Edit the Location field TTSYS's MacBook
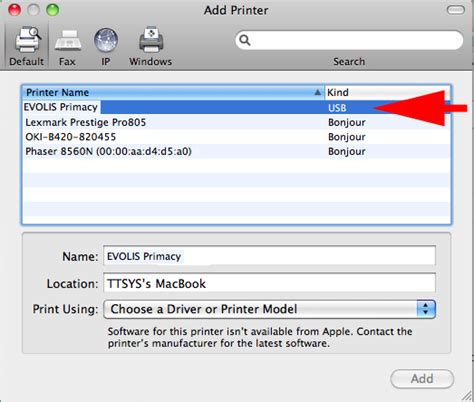Image resolution: width=474 pixels, height=402 pixels. coord(269,283)
